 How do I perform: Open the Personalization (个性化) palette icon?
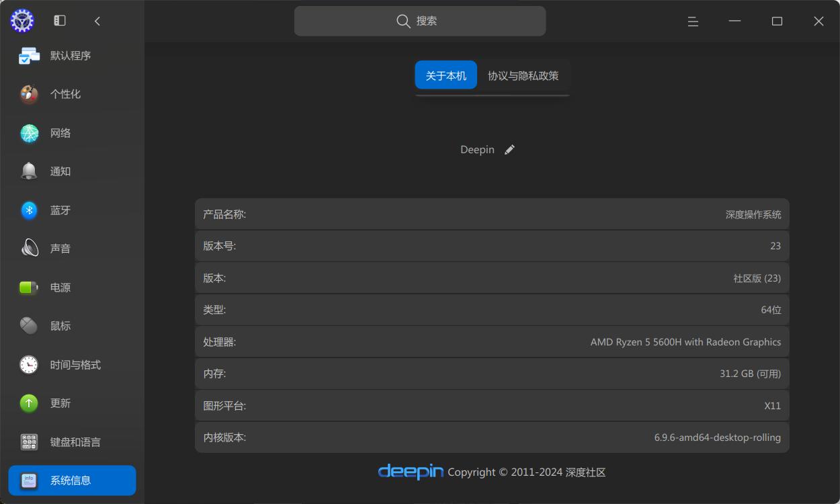29,94
